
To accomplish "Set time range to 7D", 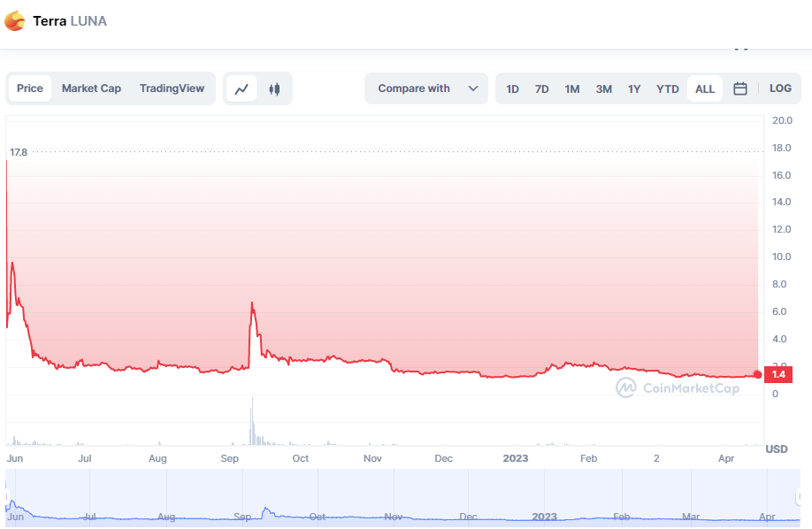I will click(541, 89).
